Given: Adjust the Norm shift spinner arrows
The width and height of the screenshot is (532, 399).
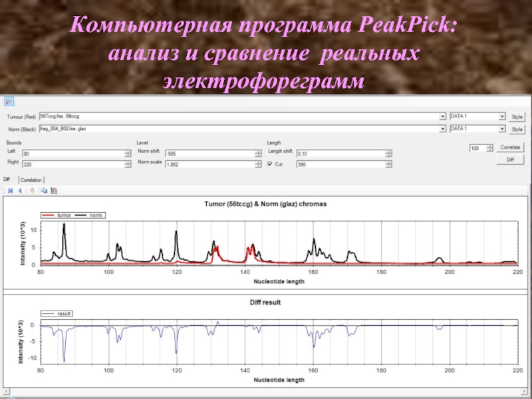Looking at the screenshot, I should [258, 154].
